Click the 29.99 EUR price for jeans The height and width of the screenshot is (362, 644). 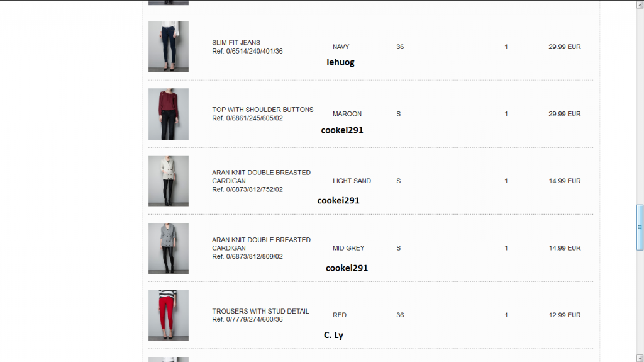[x=565, y=47]
